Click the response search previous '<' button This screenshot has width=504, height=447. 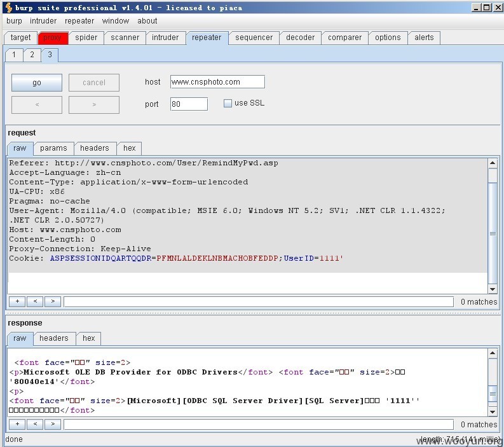point(35,424)
